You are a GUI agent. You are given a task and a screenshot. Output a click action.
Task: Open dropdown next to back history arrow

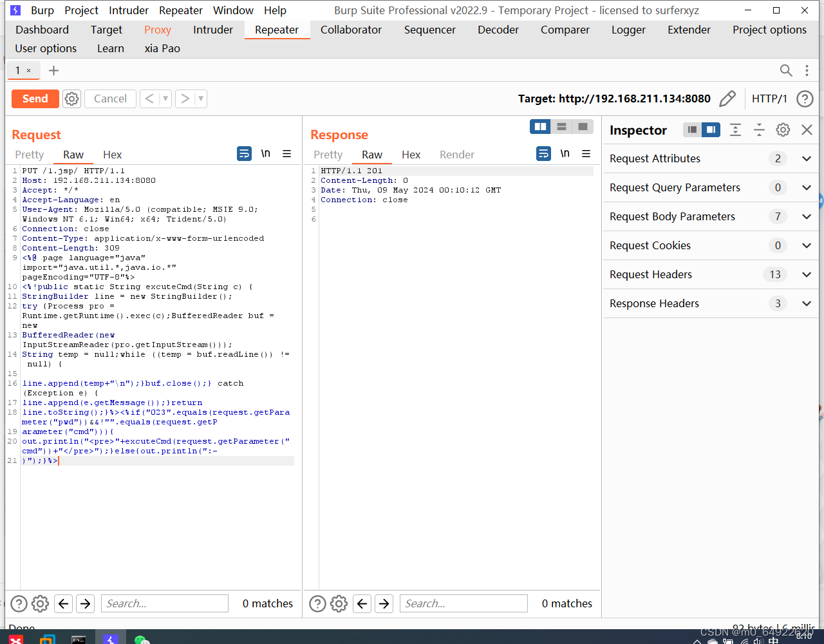pyautogui.click(x=165, y=99)
